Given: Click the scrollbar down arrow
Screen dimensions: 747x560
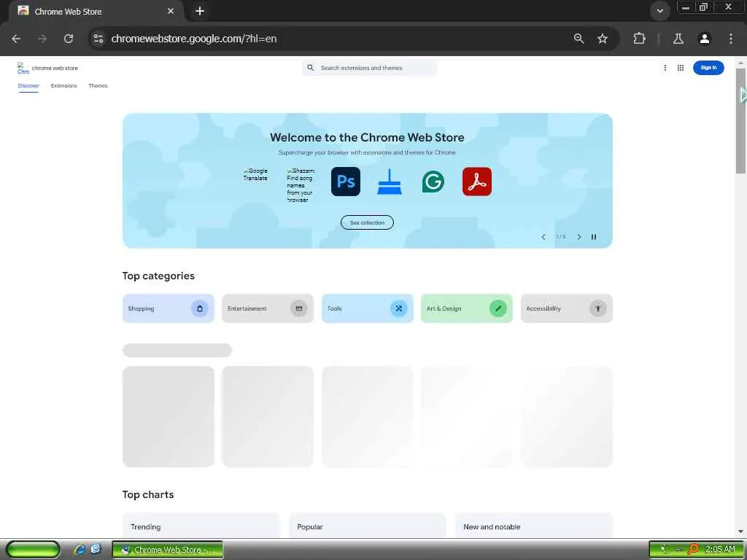Looking at the screenshot, I should 741,532.
